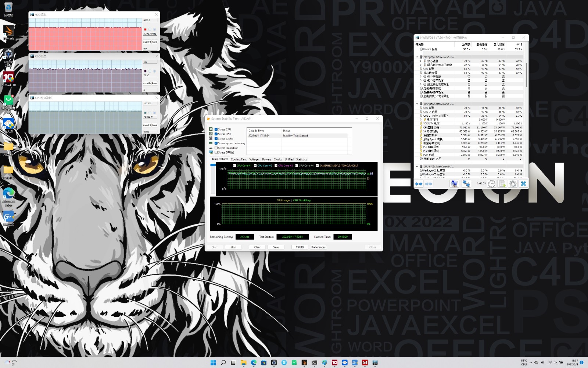Open Search from the taskbar

pos(223,362)
